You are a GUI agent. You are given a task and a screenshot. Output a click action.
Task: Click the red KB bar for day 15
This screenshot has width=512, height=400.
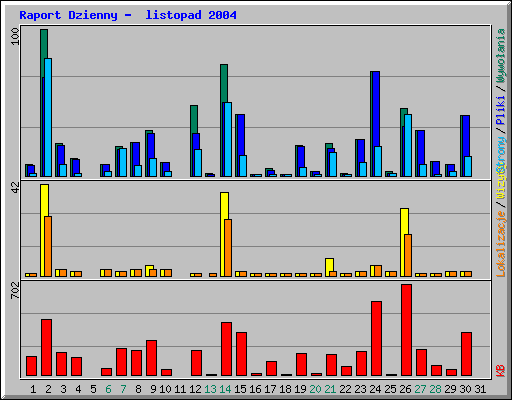(242, 354)
